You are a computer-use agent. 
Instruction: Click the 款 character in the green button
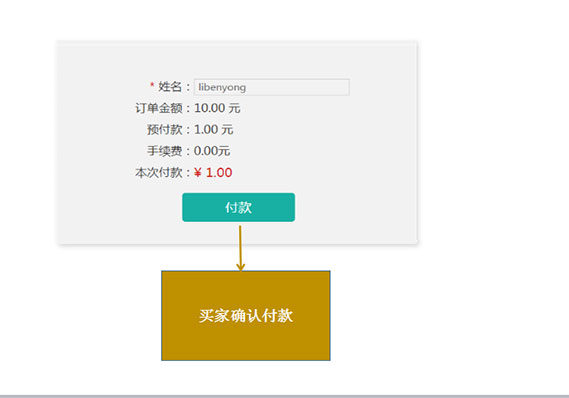(x=245, y=208)
